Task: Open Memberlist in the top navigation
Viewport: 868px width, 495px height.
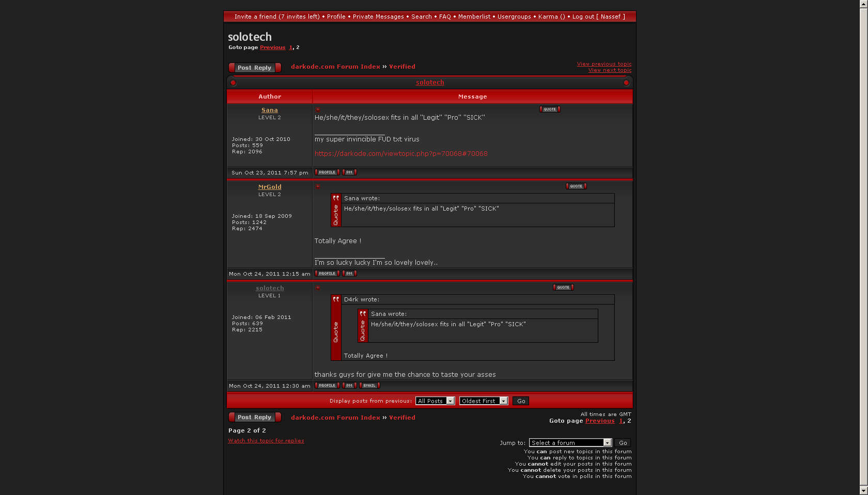Action: 474,17
